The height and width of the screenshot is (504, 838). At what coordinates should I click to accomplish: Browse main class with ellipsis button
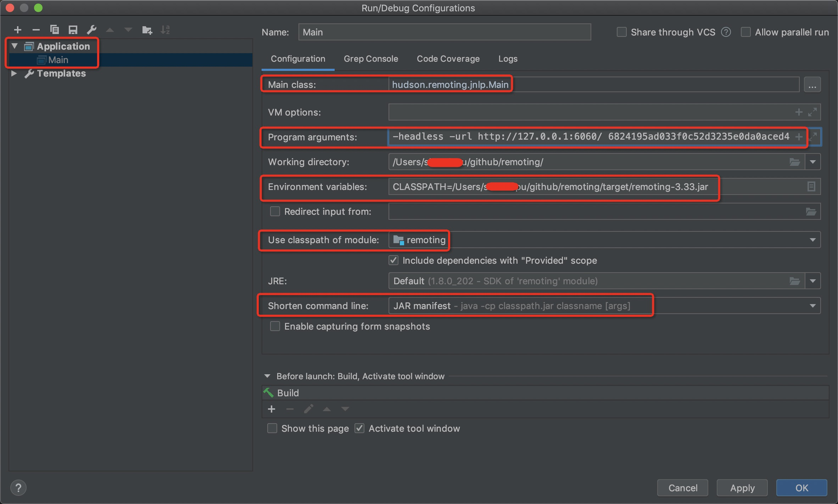click(812, 85)
